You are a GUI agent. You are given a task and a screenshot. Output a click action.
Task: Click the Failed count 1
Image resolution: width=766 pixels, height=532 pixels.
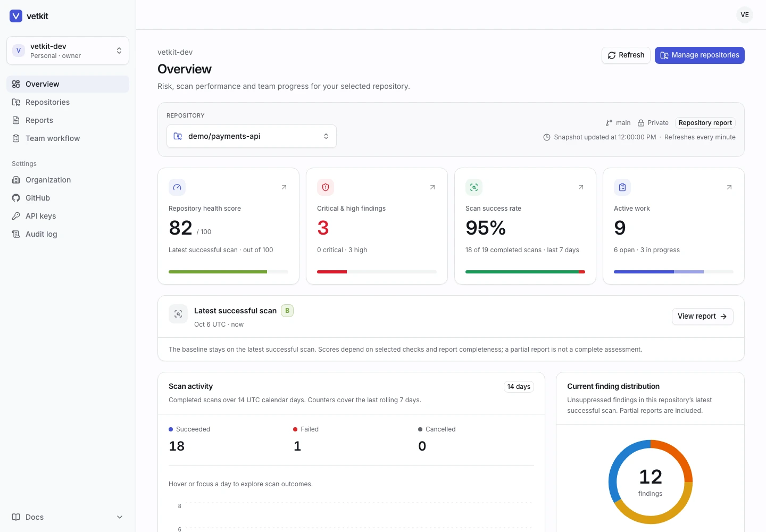297,446
